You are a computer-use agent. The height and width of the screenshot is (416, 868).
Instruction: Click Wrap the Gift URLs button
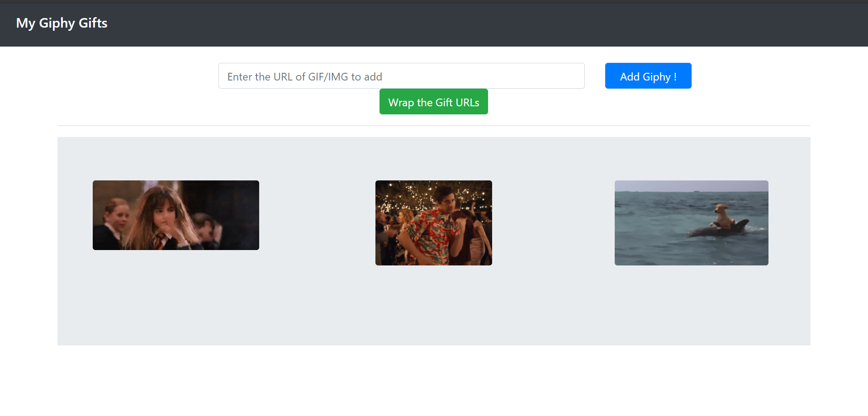433,102
